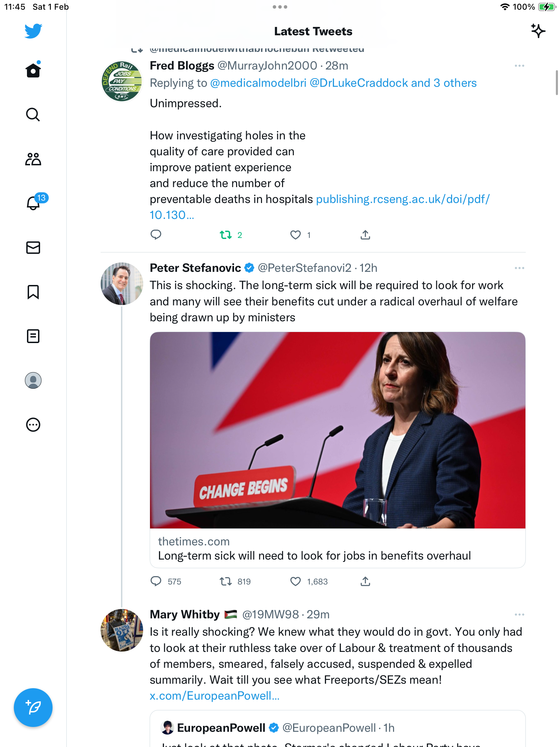Open the Profile avatar in the sidebar
This screenshot has height=747, width=560.
coord(33,380)
